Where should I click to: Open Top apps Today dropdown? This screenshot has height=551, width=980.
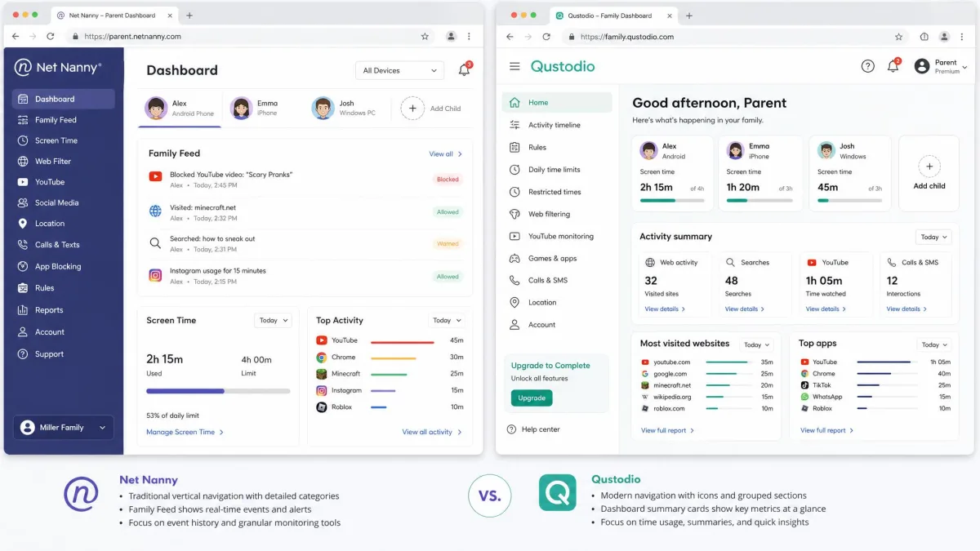pos(934,345)
